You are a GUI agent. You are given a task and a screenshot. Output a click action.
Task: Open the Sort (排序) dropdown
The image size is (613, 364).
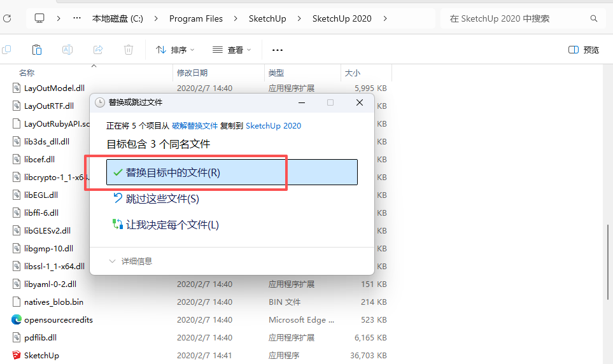[x=175, y=50]
